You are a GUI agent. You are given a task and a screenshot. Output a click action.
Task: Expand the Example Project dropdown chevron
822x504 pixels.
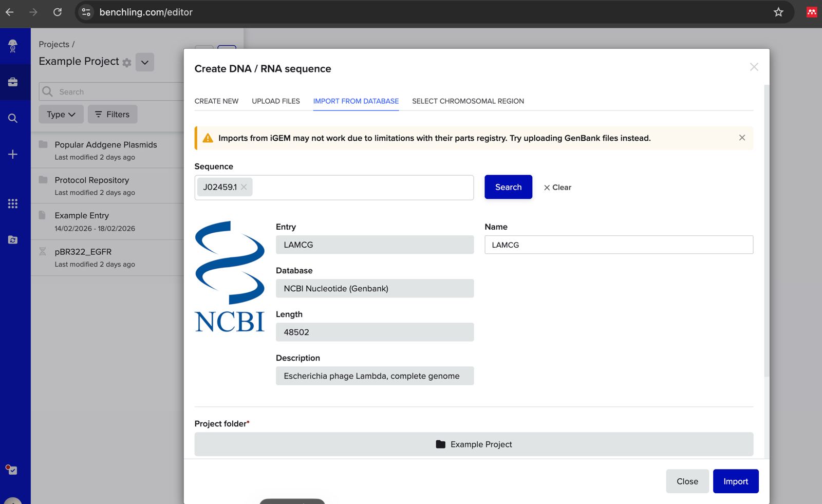(x=145, y=62)
